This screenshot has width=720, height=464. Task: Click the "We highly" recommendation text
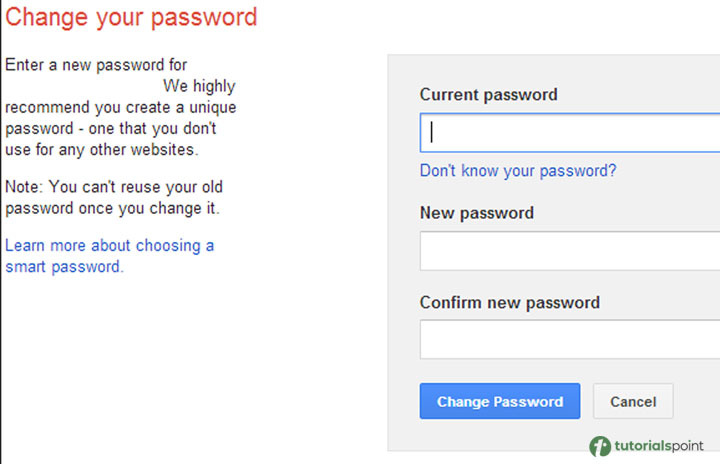point(199,86)
